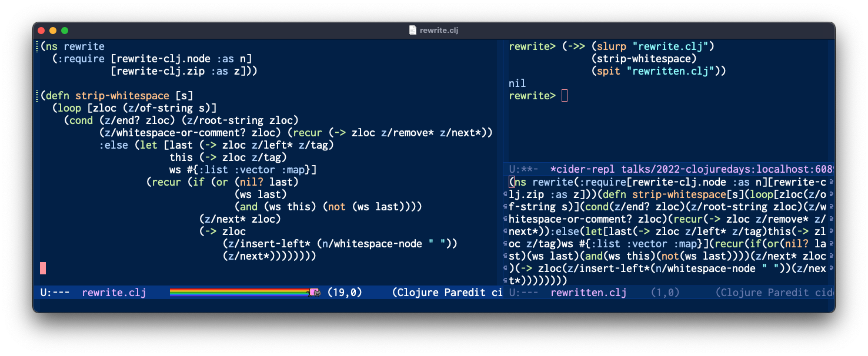Screen dimensions: 868x356
Task: Select the rewritten.clj buffer name in mode line
Action: pyautogui.click(x=588, y=292)
